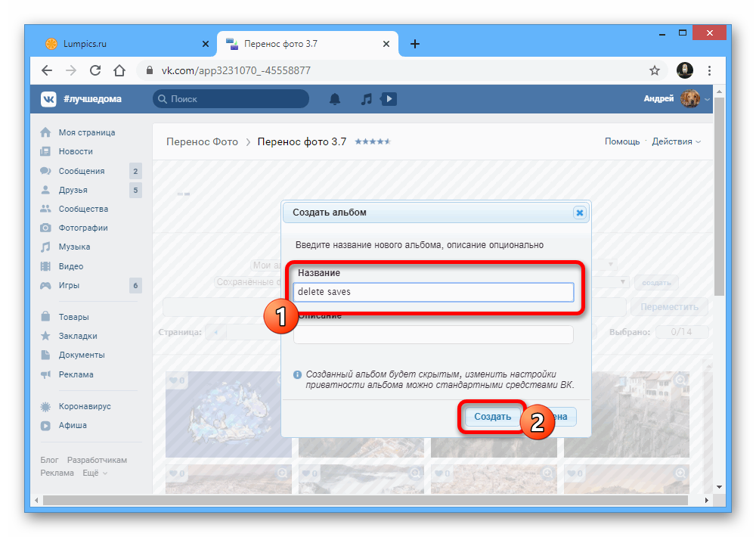756x537 pixels.
Task: Bookmark this page with star icon
Action: pos(655,70)
